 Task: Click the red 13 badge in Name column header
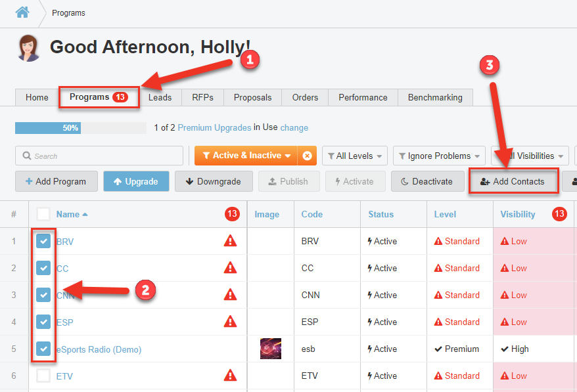[231, 214]
